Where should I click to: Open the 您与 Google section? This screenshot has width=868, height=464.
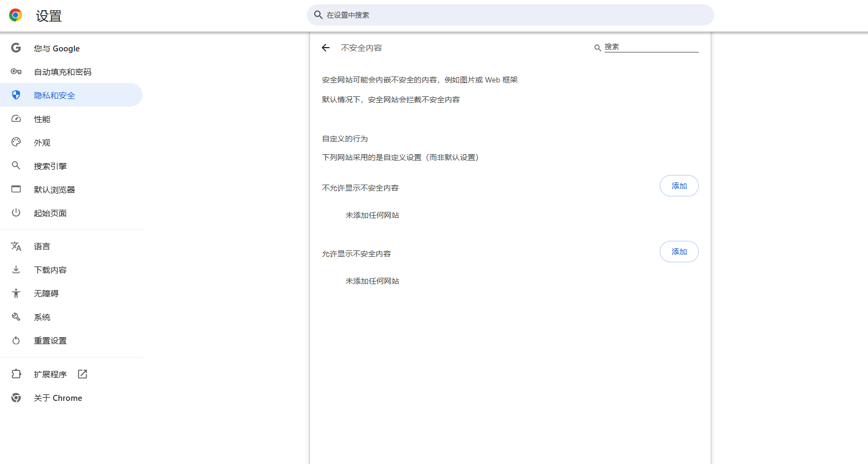[71, 48]
